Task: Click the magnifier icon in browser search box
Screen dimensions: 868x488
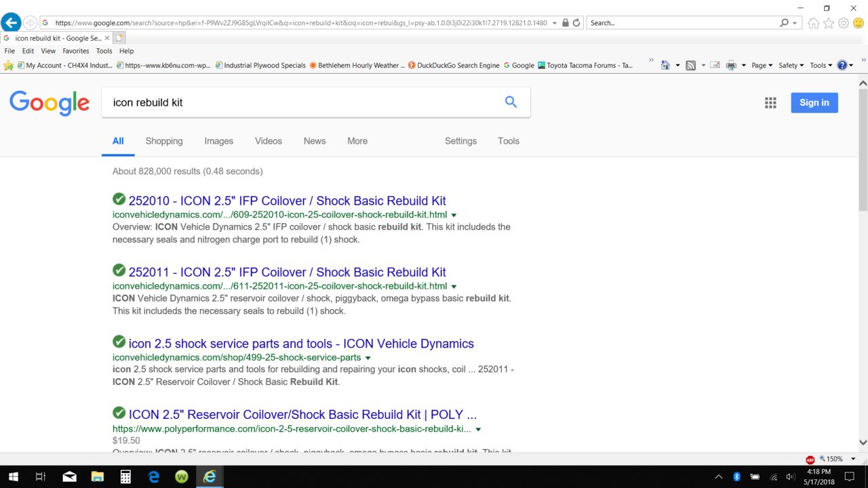Action: pyautogui.click(x=785, y=22)
